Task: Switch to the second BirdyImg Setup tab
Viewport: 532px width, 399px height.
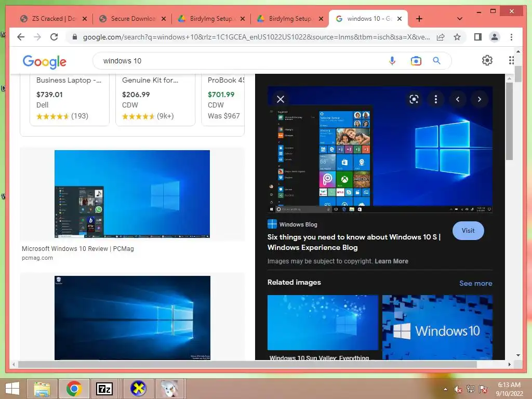Action: tap(290, 19)
